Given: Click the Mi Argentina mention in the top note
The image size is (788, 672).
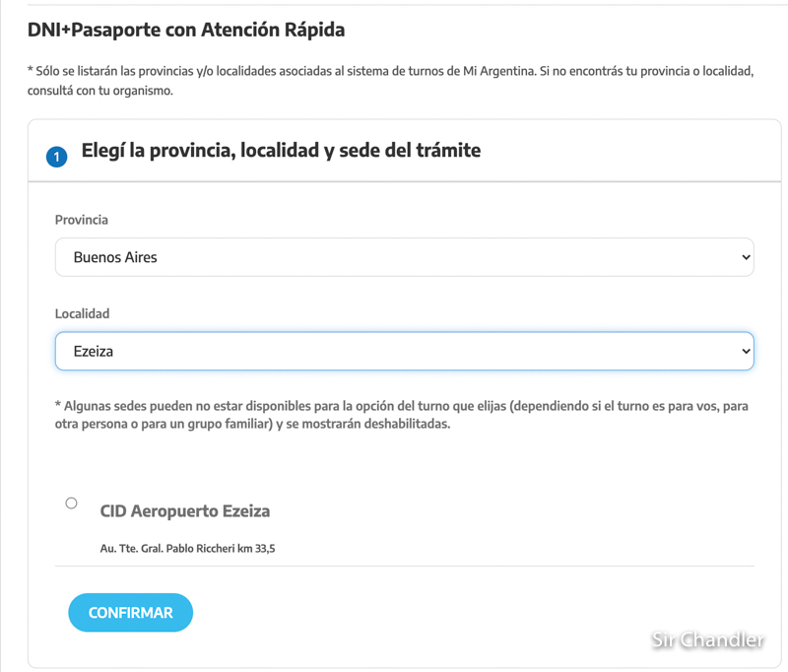Looking at the screenshot, I should tap(496, 74).
